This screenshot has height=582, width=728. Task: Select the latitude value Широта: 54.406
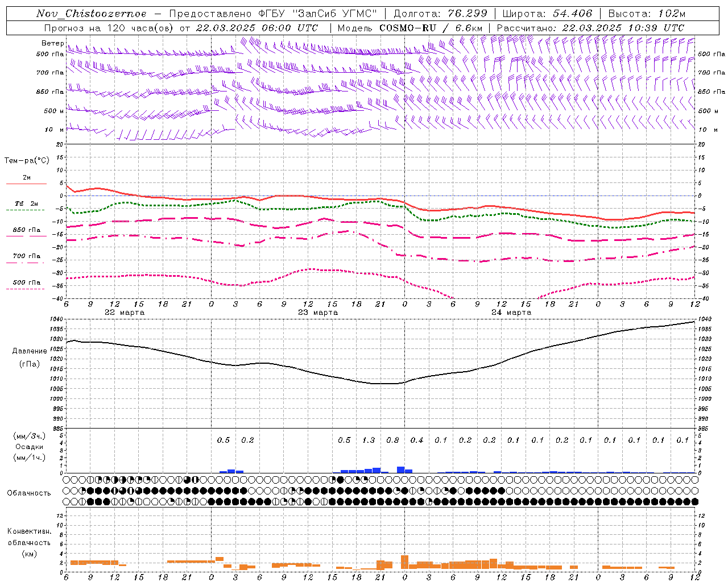click(547, 14)
